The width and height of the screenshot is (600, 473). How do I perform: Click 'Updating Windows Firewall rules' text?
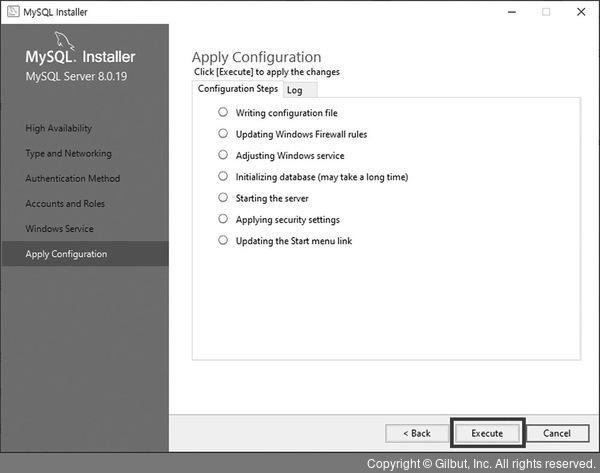pos(301,134)
